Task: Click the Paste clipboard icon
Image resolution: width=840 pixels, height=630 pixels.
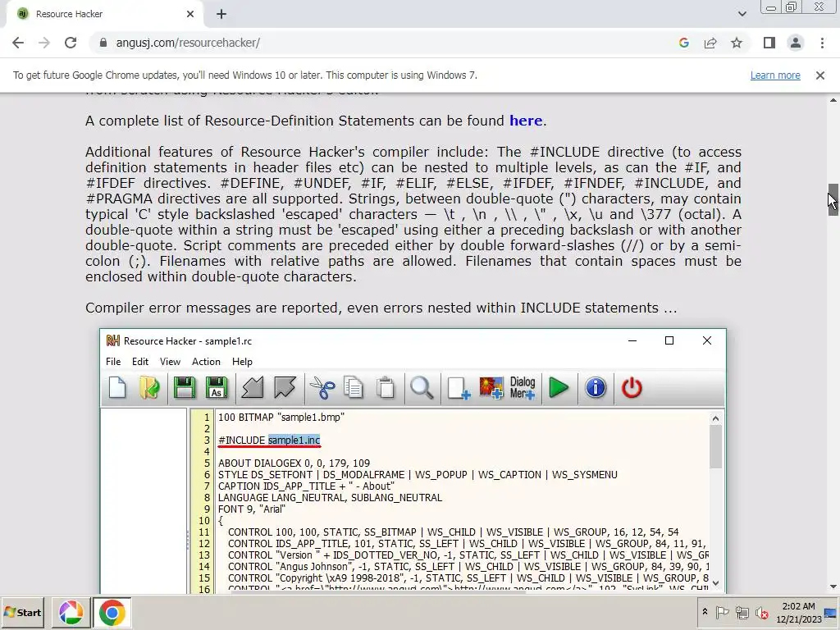Action: coord(386,387)
